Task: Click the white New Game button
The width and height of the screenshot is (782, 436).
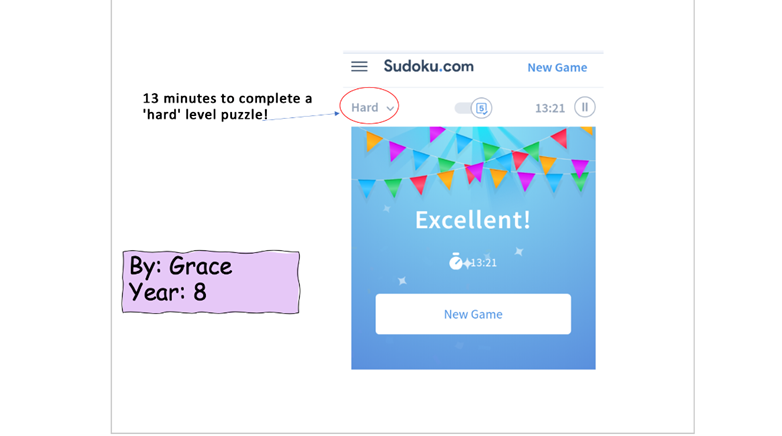Action: [x=473, y=314]
